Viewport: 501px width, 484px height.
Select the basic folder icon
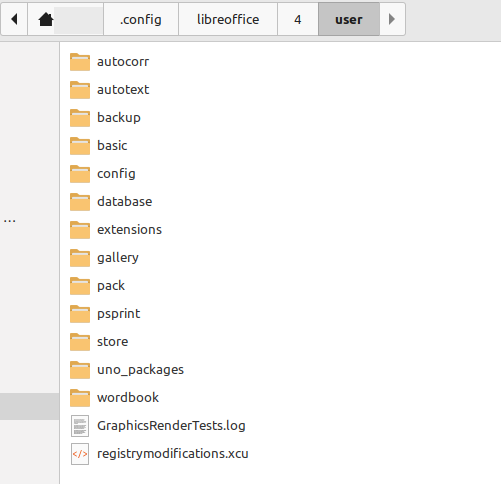80,146
